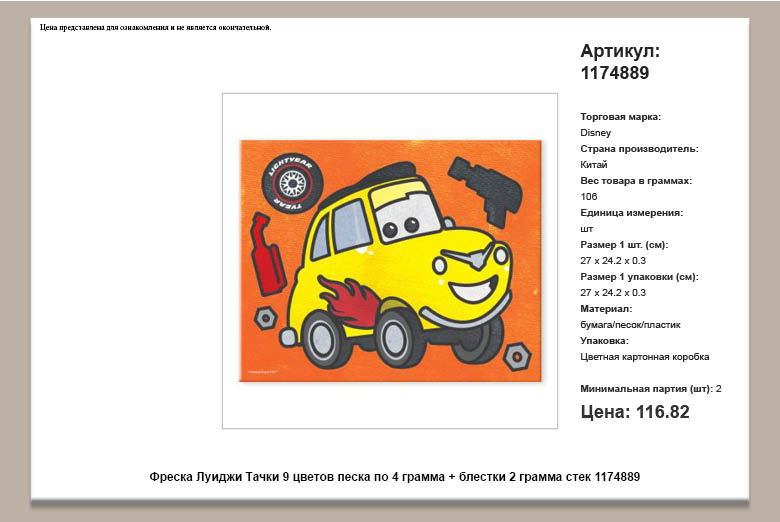Click the 'Размер 1 упаковки (см):' label
This screenshot has width=780, height=522.
639,277
